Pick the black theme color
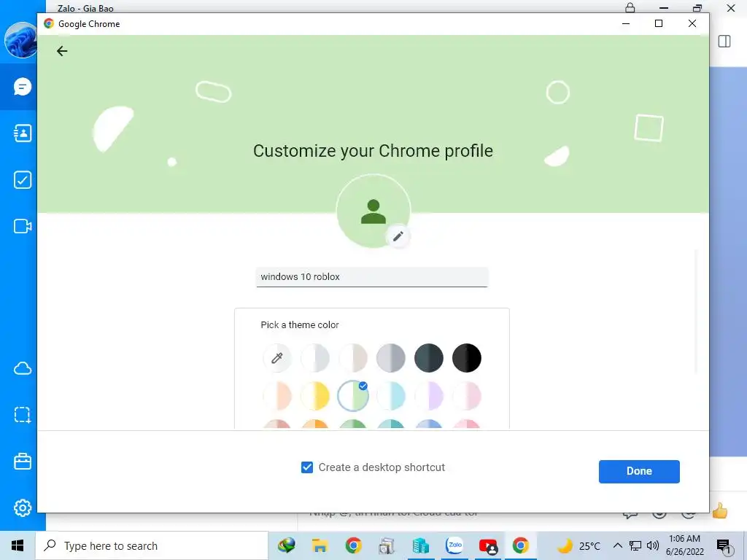 467,357
